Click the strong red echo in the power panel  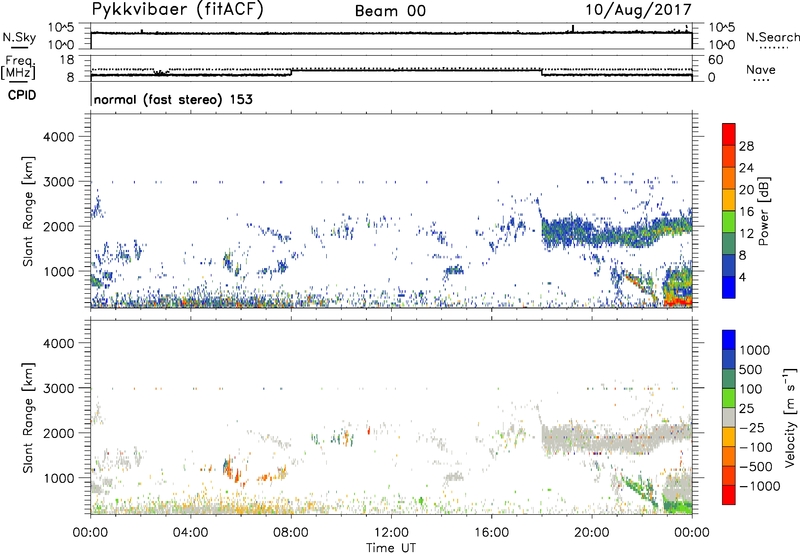[x=678, y=302]
